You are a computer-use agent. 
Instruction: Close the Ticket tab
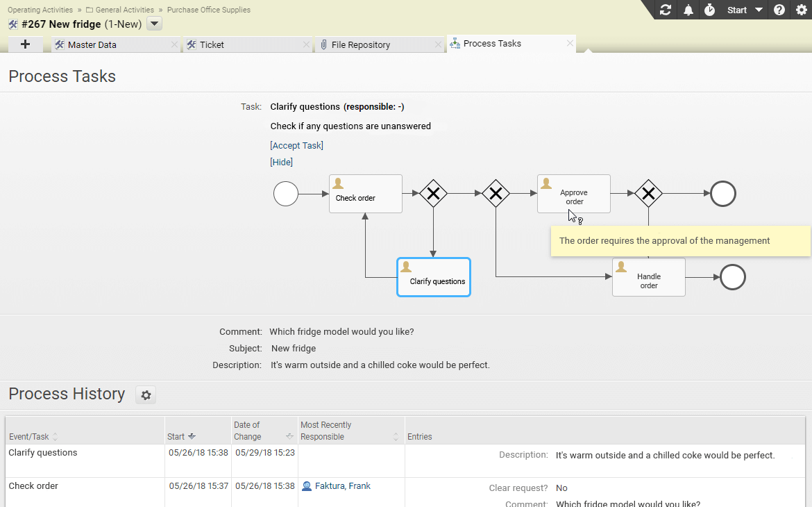click(306, 44)
